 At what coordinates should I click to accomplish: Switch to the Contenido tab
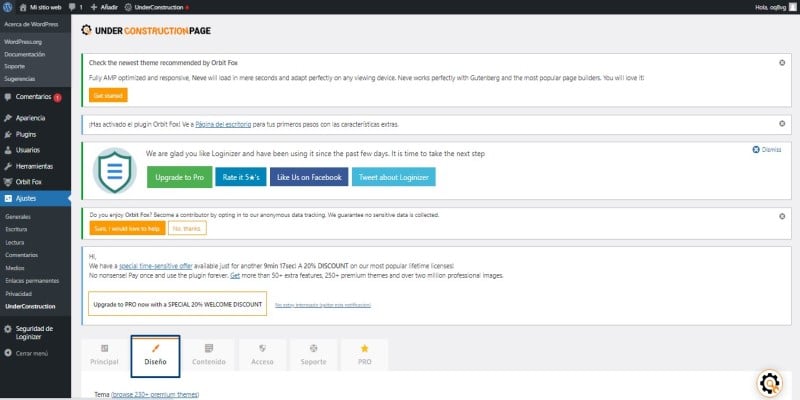point(209,355)
